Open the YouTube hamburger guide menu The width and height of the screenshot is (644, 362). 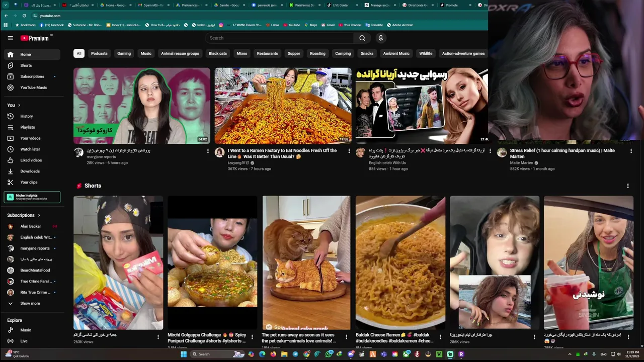pyautogui.click(x=10, y=38)
